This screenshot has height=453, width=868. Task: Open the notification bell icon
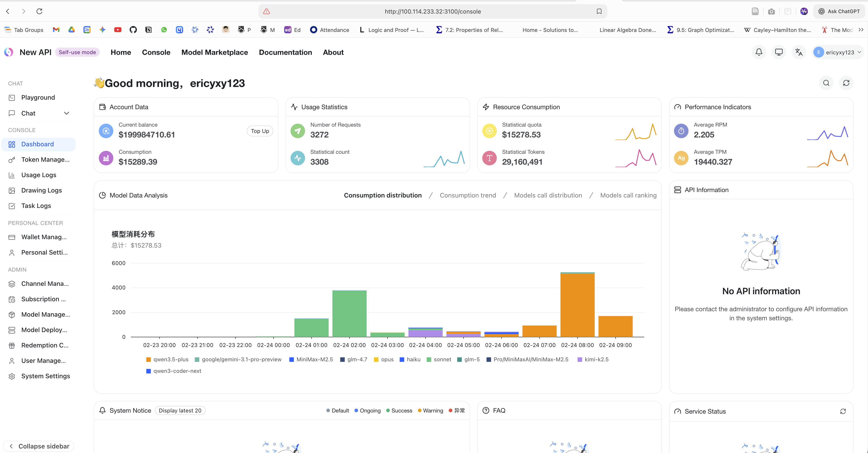point(759,52)
